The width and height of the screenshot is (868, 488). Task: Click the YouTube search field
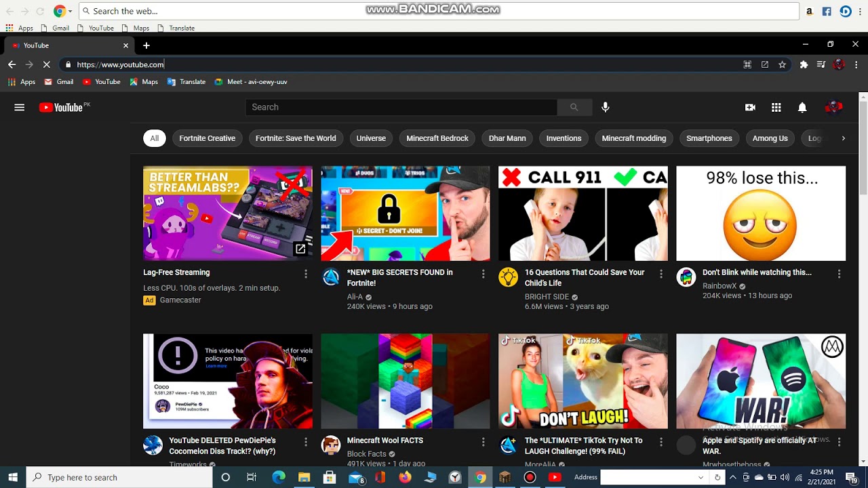[401, 107]
